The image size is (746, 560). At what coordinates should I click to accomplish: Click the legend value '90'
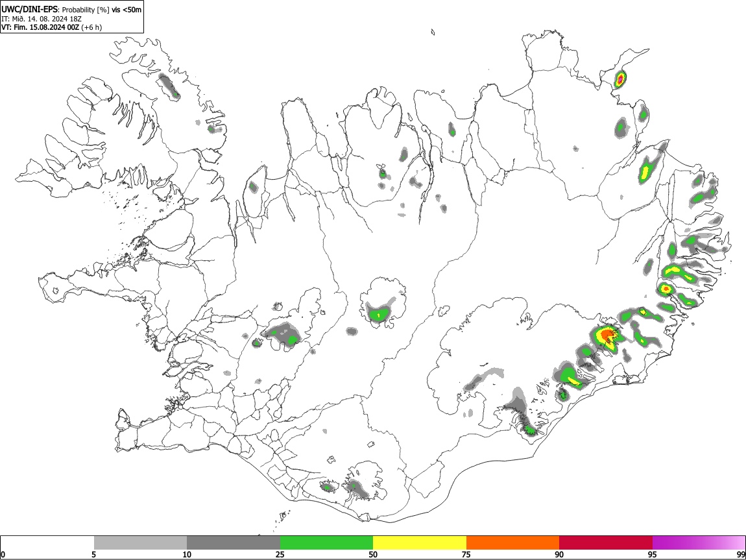(559, 555)
